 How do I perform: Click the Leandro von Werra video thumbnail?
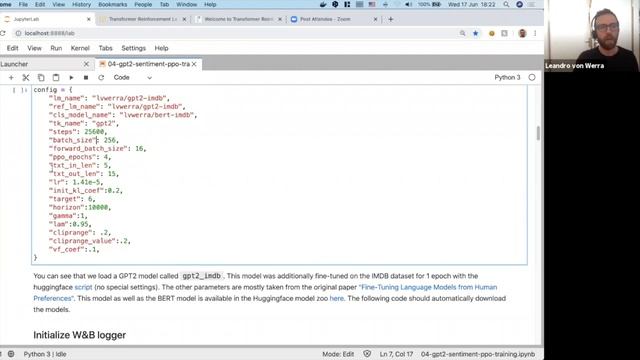pyautogui.click(x=592, y=36)
